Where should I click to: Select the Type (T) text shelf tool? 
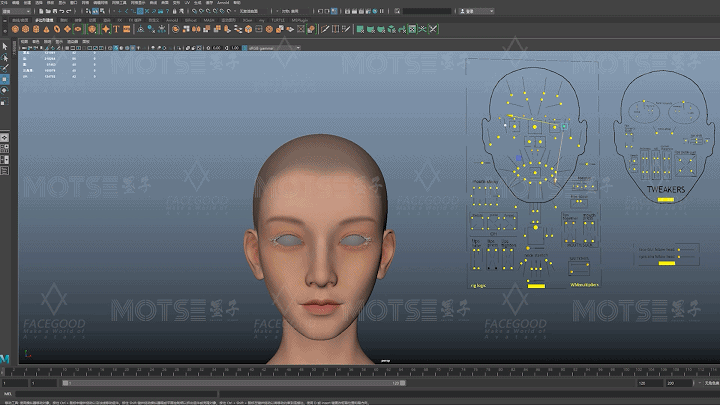coord(116,29)
